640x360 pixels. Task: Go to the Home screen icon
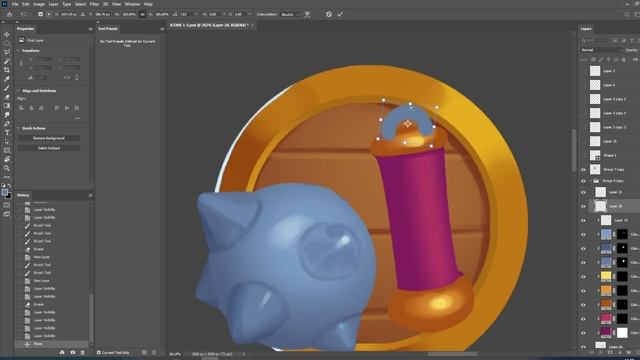click(x=9, y=14)
